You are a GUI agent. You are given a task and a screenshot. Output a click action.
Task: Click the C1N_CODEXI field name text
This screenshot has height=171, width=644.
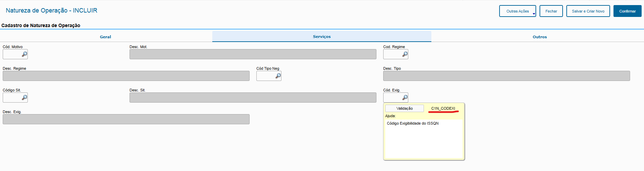443,108
